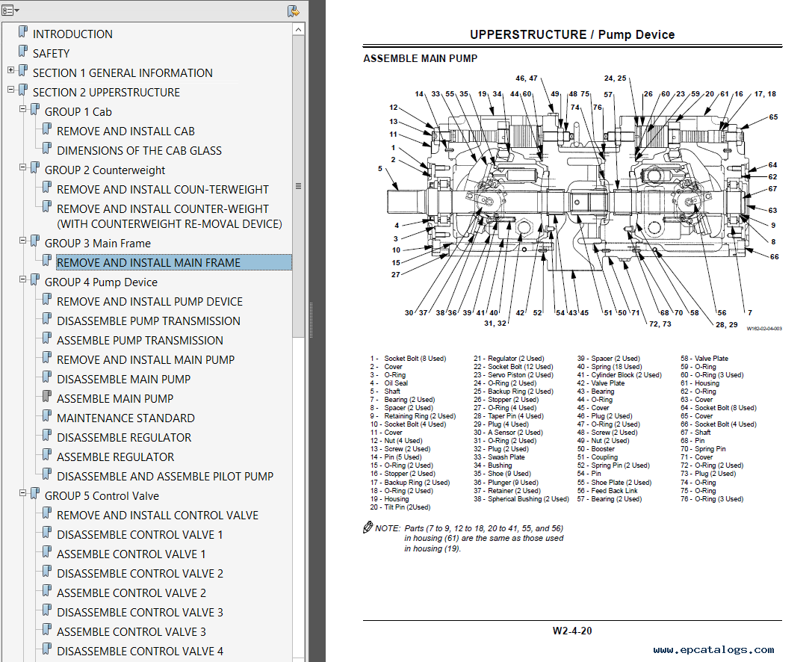Click bookmark icon beside REMOVE AND INSTALL MAIN FRAME

click(46, 261)
